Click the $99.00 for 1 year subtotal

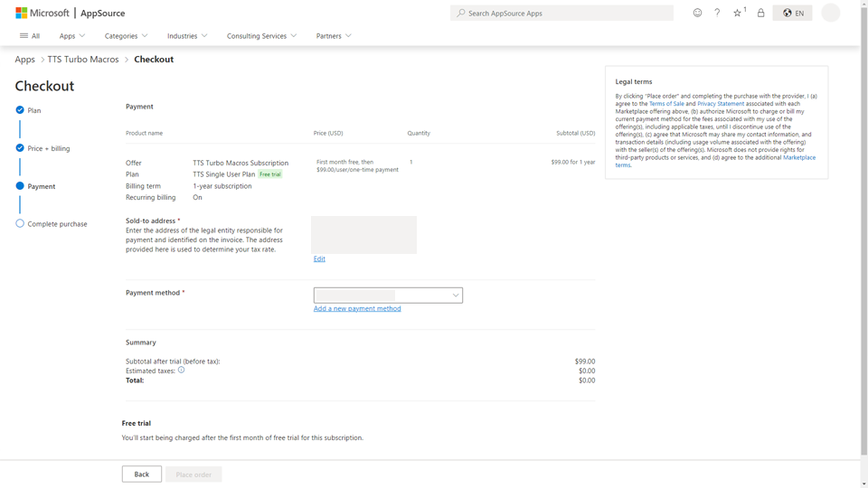(x=573, y=162)
